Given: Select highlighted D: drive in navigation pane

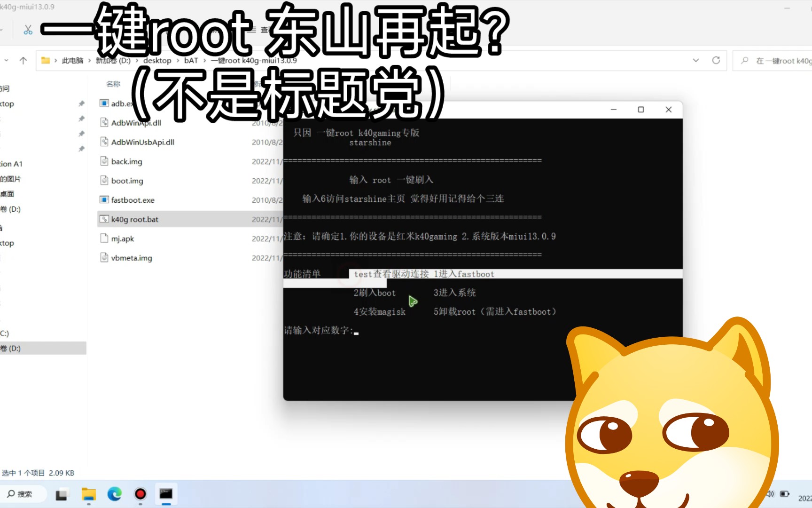Looking at the screenshot, I should tap(43, 348).
